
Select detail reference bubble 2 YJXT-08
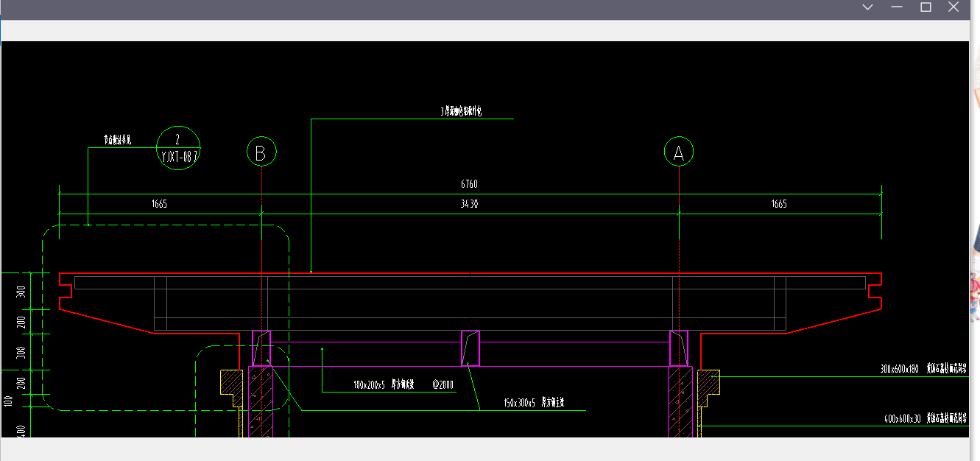coord(178,148)
